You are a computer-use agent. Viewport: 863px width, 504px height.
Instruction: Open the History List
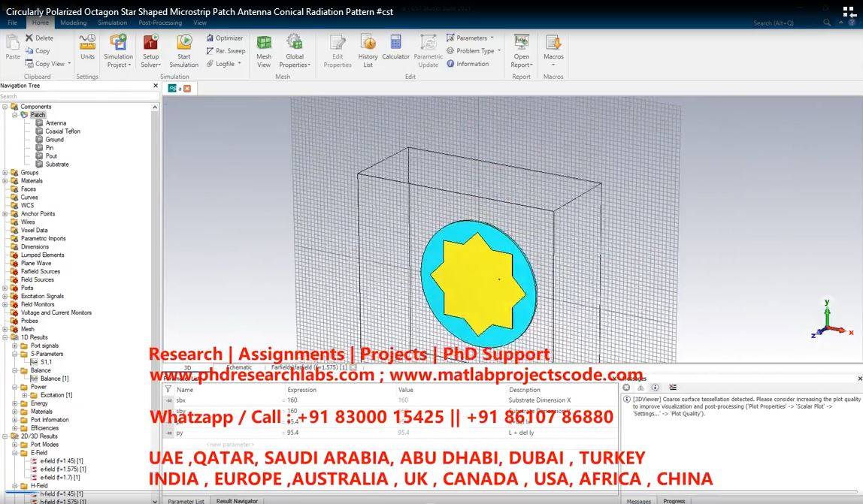tap(368, 50)
